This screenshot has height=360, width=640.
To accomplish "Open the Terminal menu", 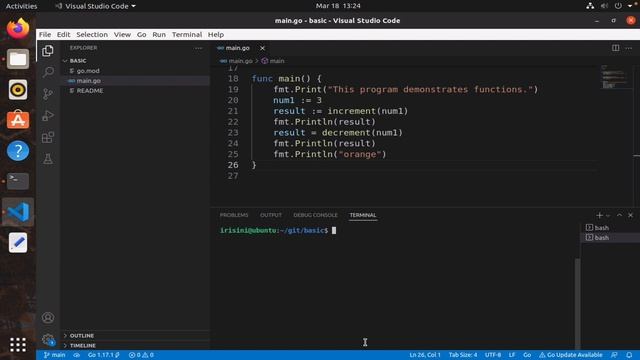I will pos(187,35).
